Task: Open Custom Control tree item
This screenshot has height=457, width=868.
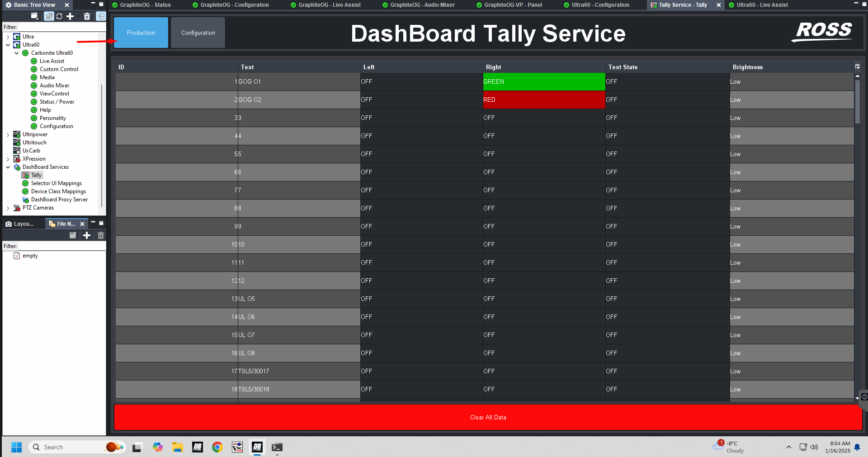Action: pos(59,69)
